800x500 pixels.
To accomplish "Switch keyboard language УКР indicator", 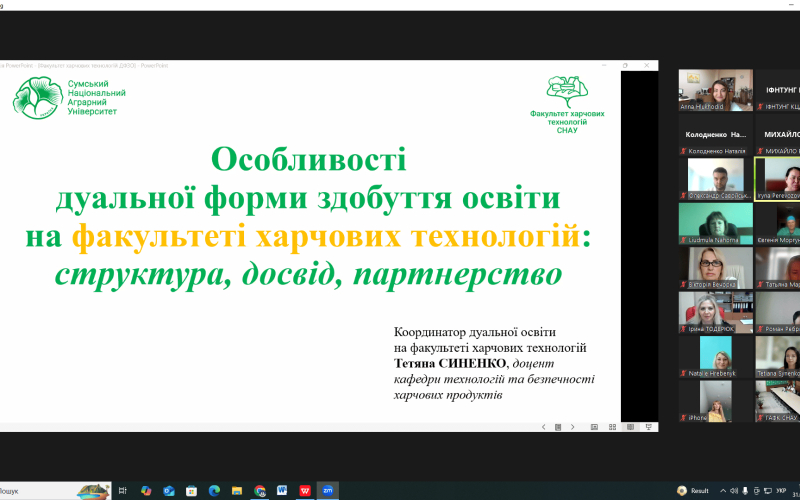I will click(781, 491).
